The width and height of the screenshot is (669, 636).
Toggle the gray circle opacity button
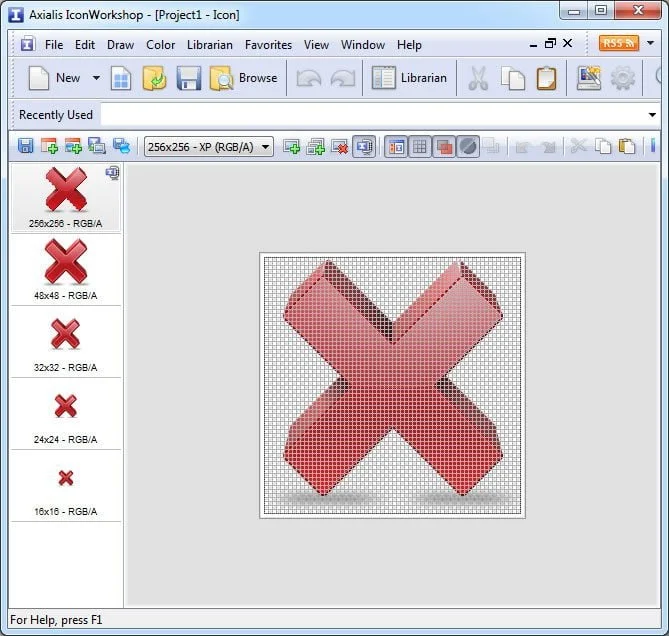[468, 147]
